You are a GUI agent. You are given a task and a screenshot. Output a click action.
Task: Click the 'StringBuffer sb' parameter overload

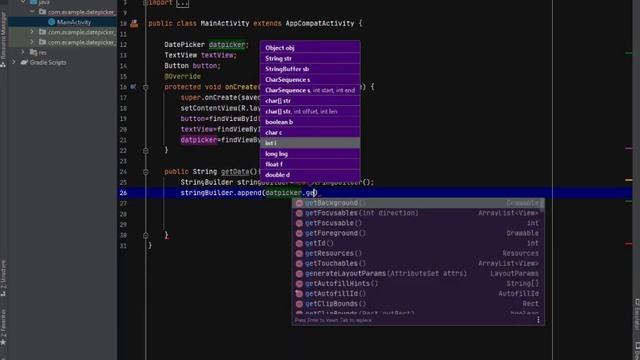point(310,69)
